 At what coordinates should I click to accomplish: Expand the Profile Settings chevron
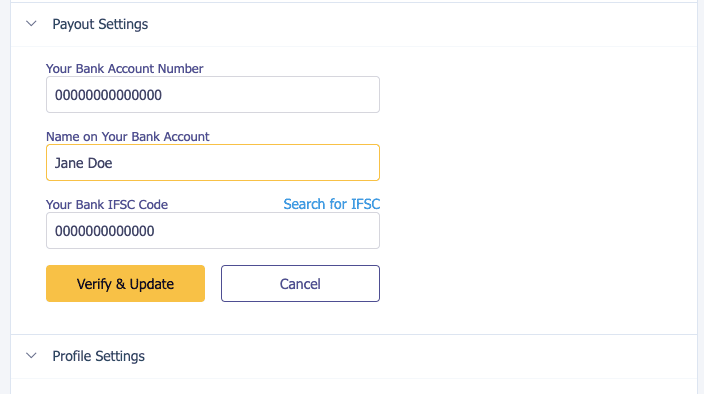pyautogui.click(x=31, y=356)
